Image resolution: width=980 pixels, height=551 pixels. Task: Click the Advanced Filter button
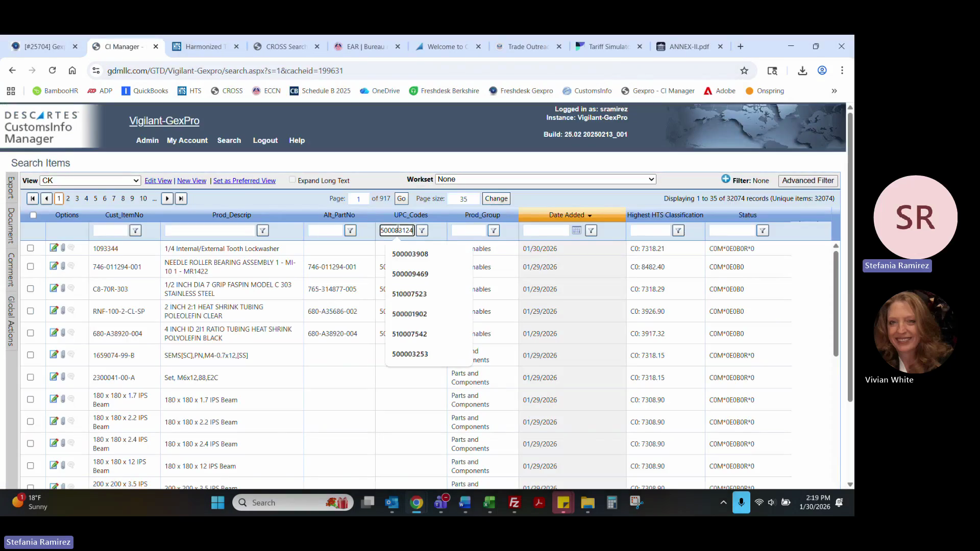(807, 181)
